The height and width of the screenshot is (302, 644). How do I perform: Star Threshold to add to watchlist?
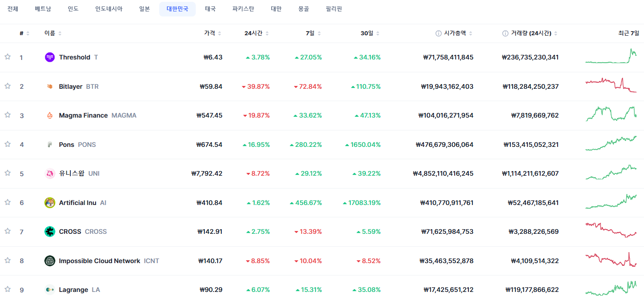7,57
